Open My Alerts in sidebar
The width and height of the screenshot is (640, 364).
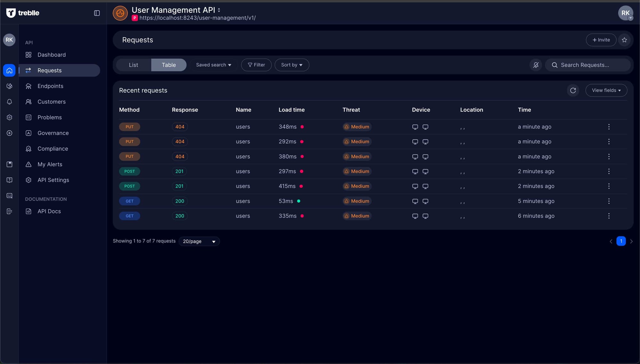click(x=60, y=164)
